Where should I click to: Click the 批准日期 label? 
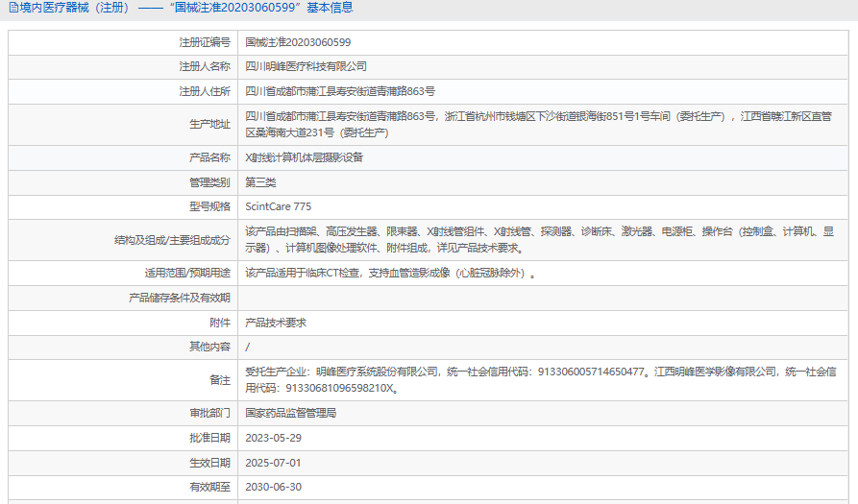tap(209, 438)
